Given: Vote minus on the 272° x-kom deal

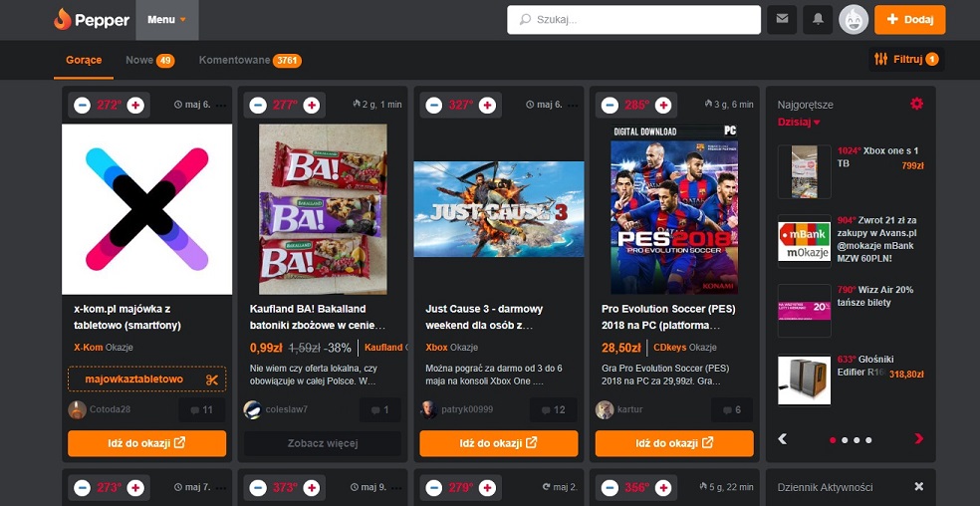Looking at the screenshot, I should pos(82,105).
